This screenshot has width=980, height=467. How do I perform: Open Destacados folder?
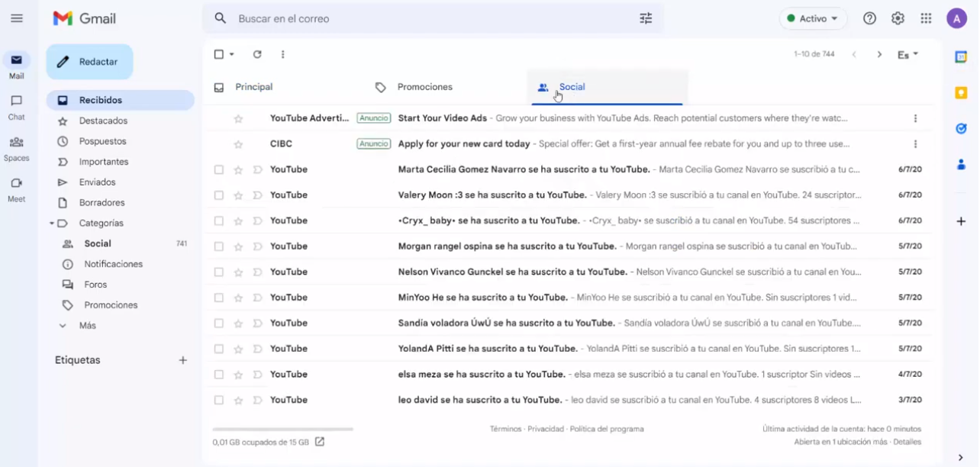coord(103,121)
